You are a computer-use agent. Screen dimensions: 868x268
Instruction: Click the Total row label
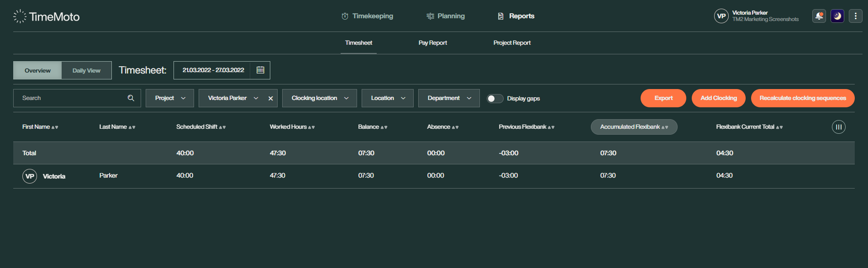tap(29, 153)
